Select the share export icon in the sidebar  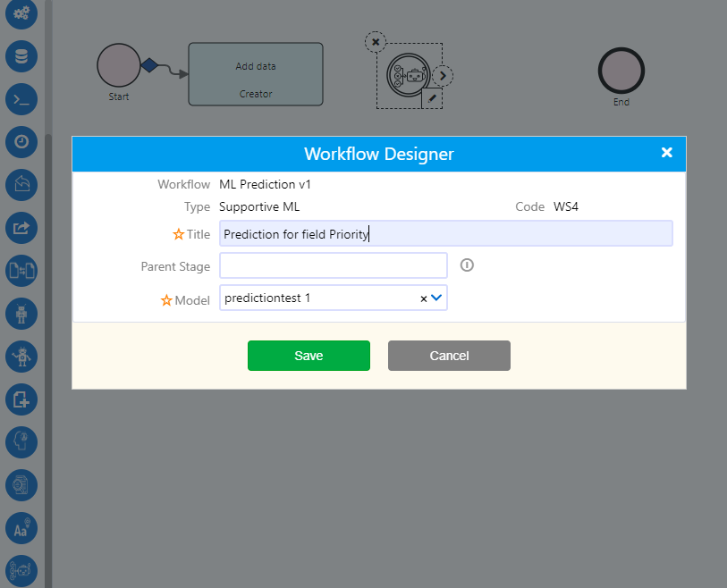[x=21, y=228]
